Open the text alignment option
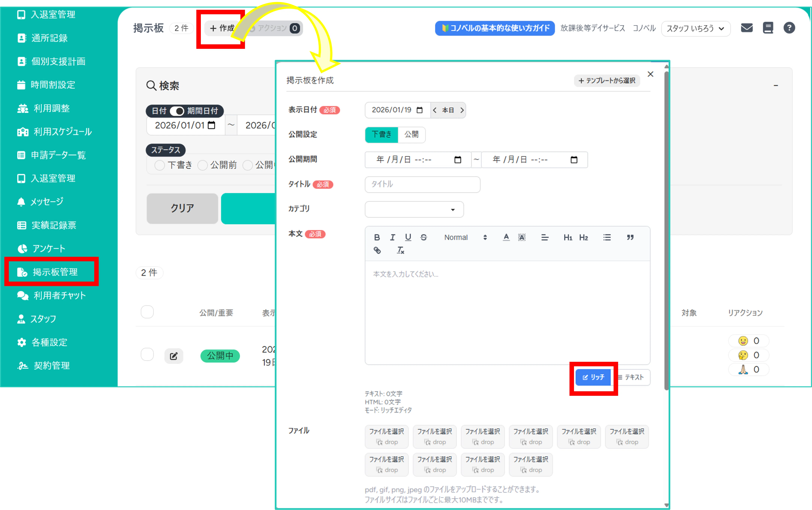The width and height of the screenshot is (812, 510). [x=545, y=237]
